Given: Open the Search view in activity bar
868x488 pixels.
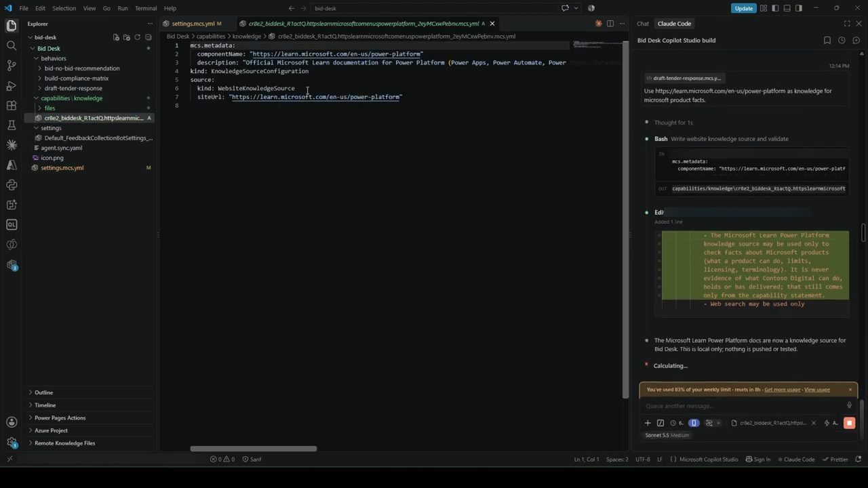Looking at the screenshot, I should [x=12, y=45].
